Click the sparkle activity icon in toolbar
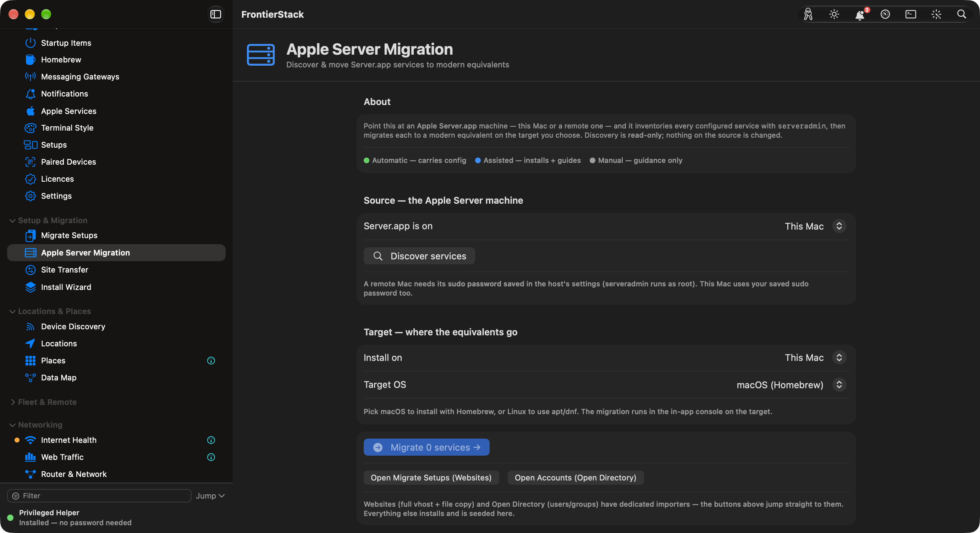 (936, 15)
